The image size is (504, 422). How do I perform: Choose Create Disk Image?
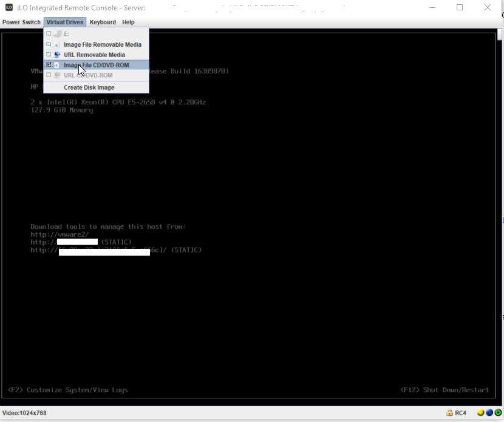pos(96,87)
